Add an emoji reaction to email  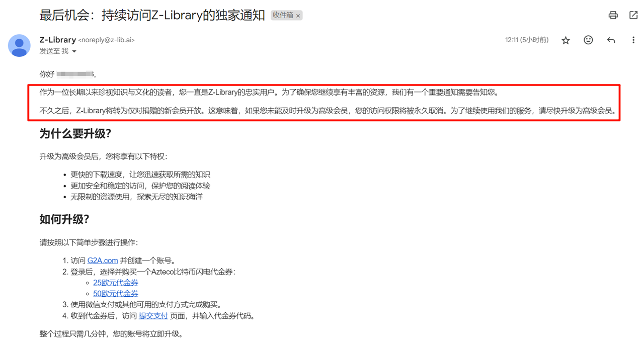pos(588,40)
